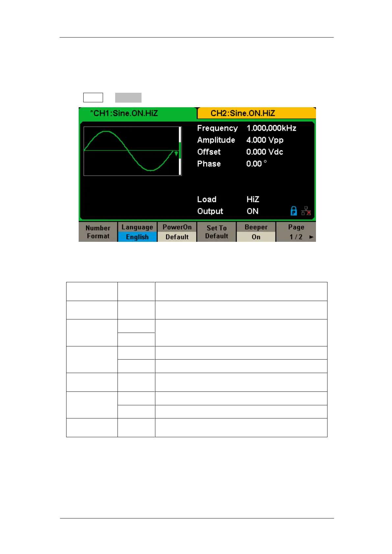Switch to the CH2:Sine.ON.HiZ tab

click(x=256, y=113)
